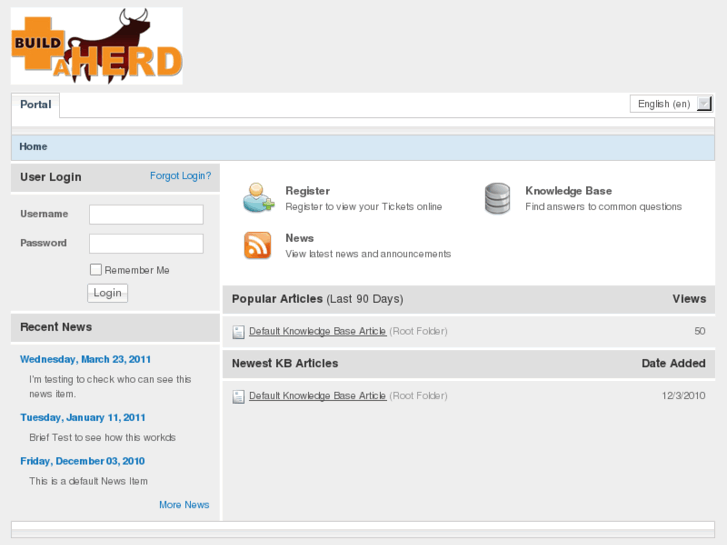
Task: Click the article icon under Popular Articles
Action: [238, 332]
